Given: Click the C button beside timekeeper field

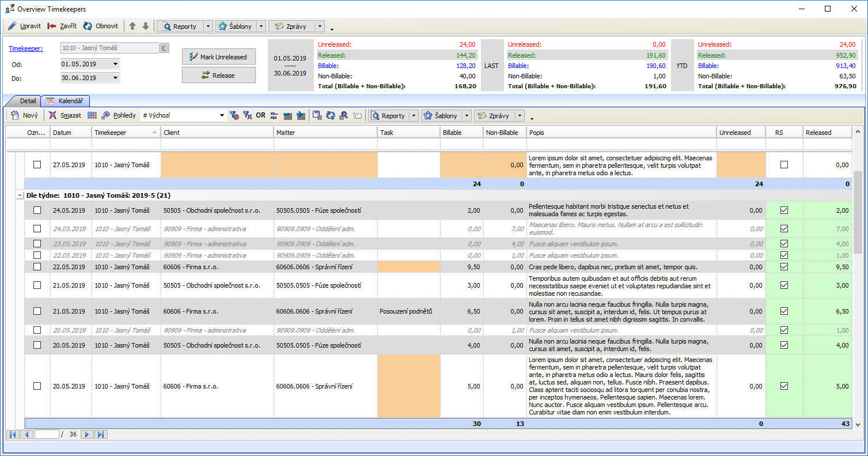Looking at the screenshot, I should [164, 48].
